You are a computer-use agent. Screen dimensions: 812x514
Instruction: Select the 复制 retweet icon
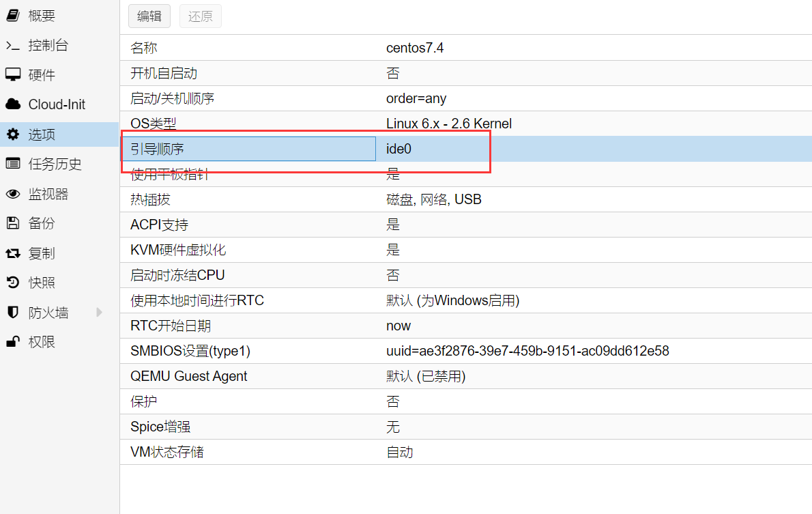(12, 253)
